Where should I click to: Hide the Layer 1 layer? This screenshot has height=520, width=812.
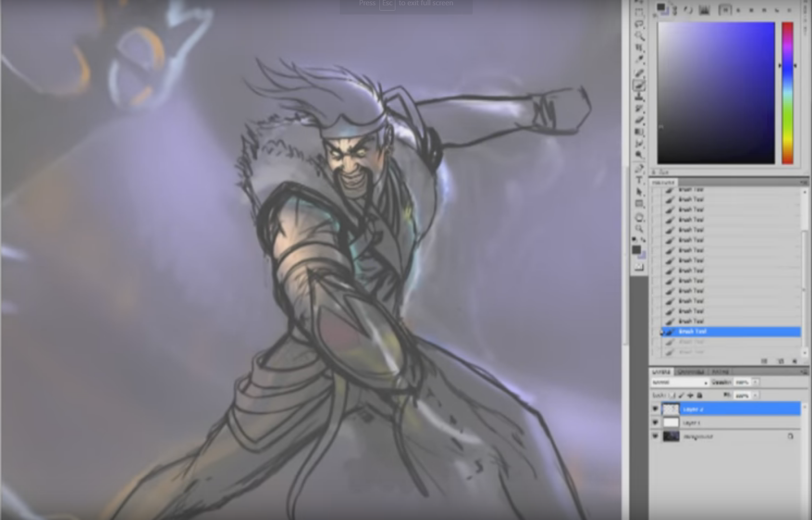[655, 422]
